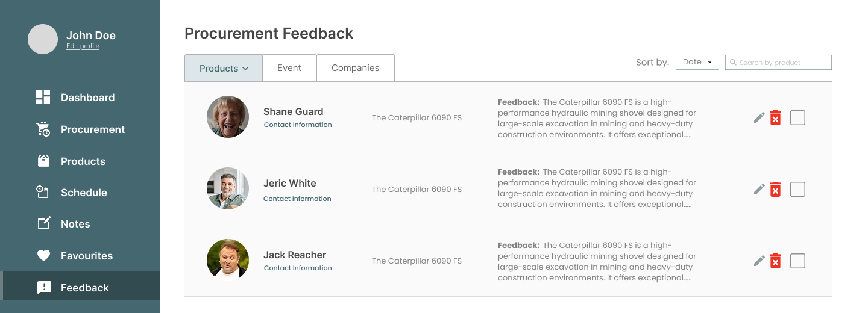Click Jeric White's profile photo
This screenshot has width=868, height=313.
228,188
